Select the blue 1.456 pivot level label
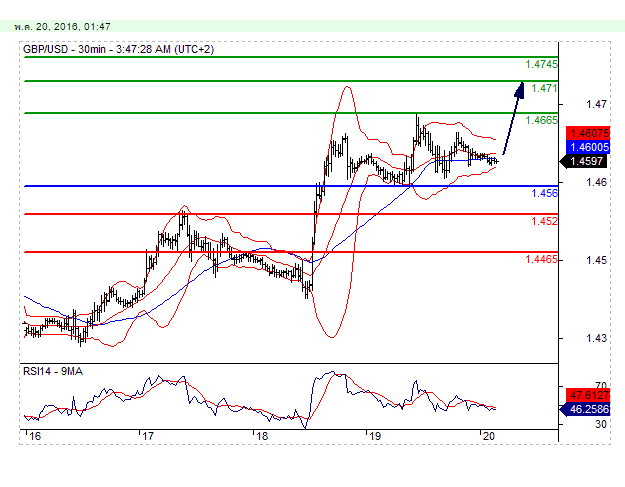This screenshot has width=625, height=487. 544,193
